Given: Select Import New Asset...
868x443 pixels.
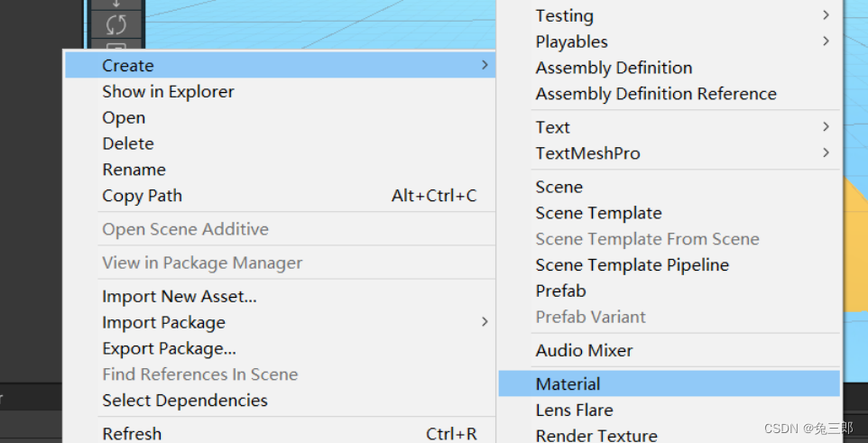Looking at the screenshot, I should click(179, 296).
